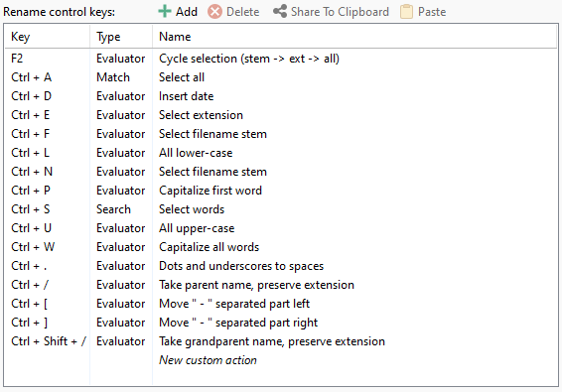Image resolution: width=562 pixels, height=392 pixels.
Task: Click the Paste clipboard icon
Action: pyautogui.click(x=406, y=12)
